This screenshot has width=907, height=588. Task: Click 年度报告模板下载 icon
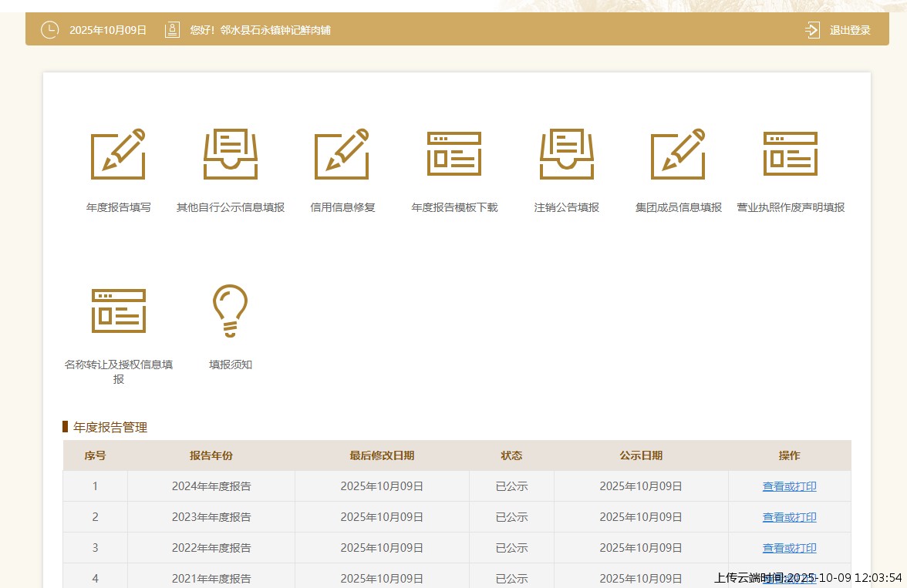coord(454,154)
